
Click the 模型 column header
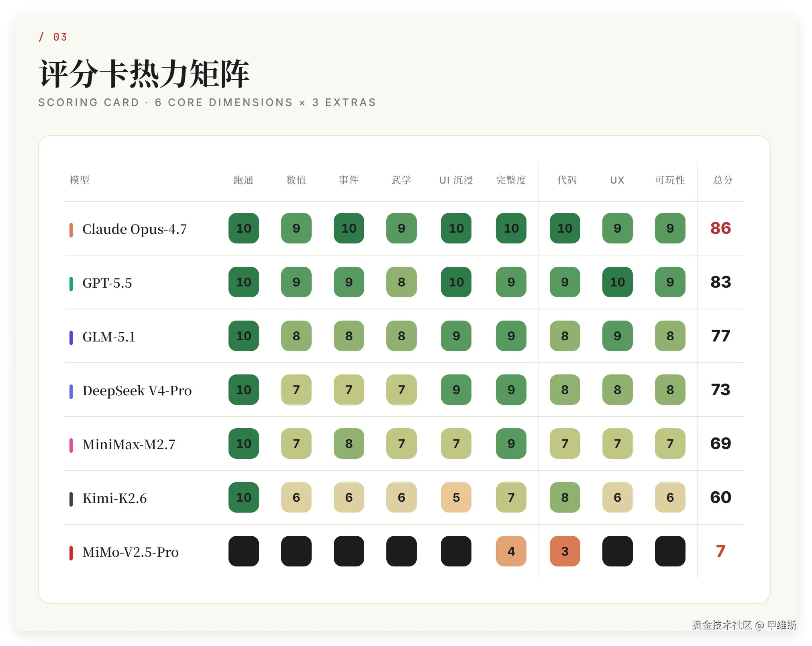click(x=80, y=180)
